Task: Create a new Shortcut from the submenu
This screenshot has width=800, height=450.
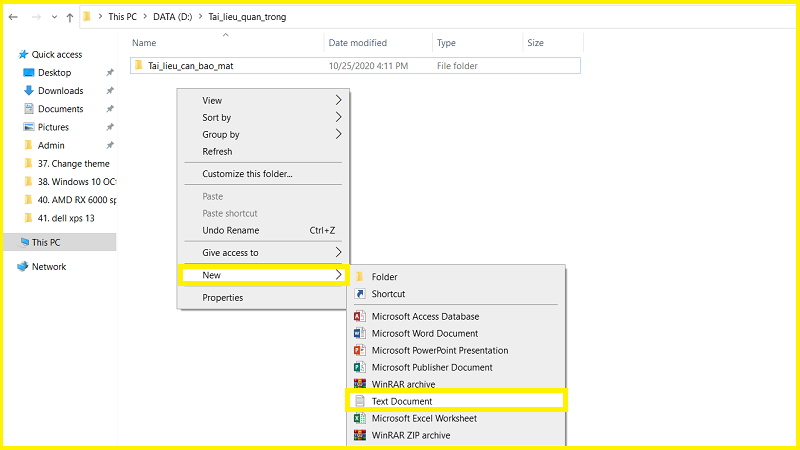Action: [x=457, y=294]
